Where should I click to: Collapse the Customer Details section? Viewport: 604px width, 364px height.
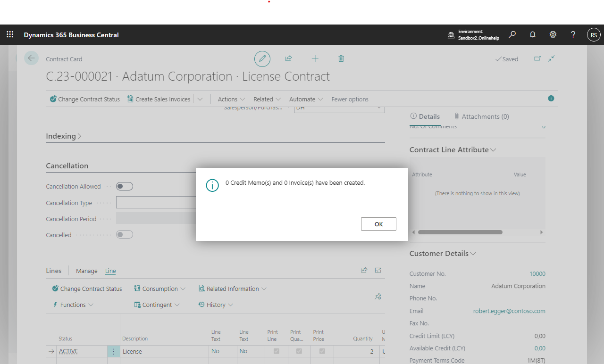[443, 254]
